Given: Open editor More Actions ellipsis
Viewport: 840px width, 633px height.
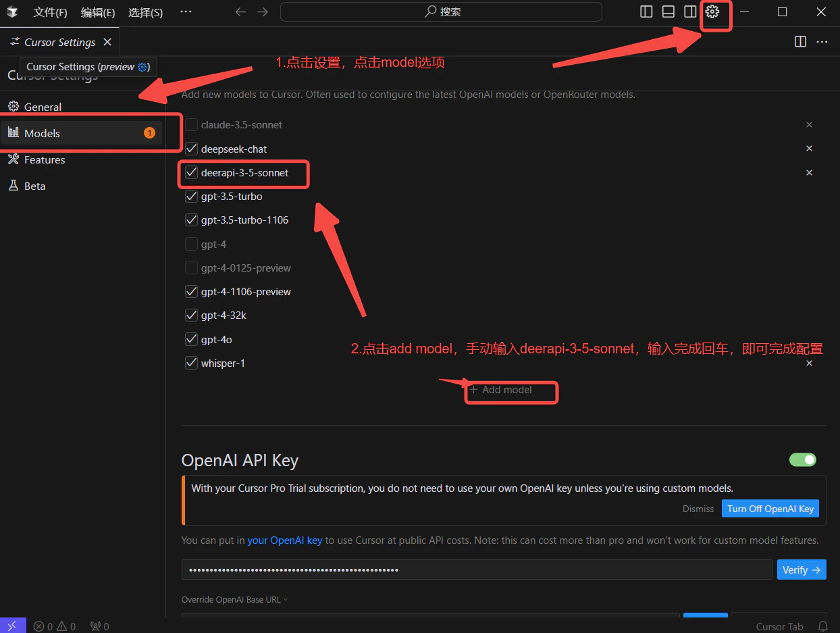Looking at the screenshot, I should pyautogui.click(x=822, y=42).
